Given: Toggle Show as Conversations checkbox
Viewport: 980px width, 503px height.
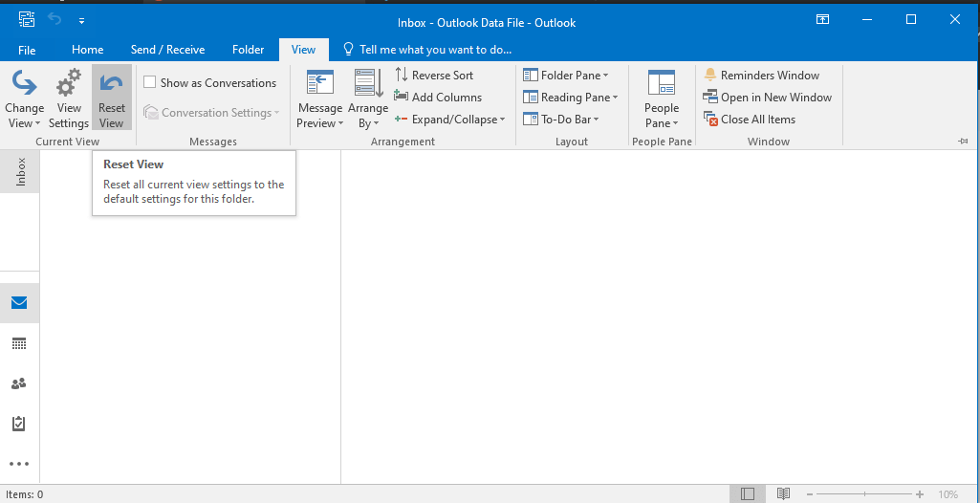Looking at the screenshot, I should [x=149, y=82].
